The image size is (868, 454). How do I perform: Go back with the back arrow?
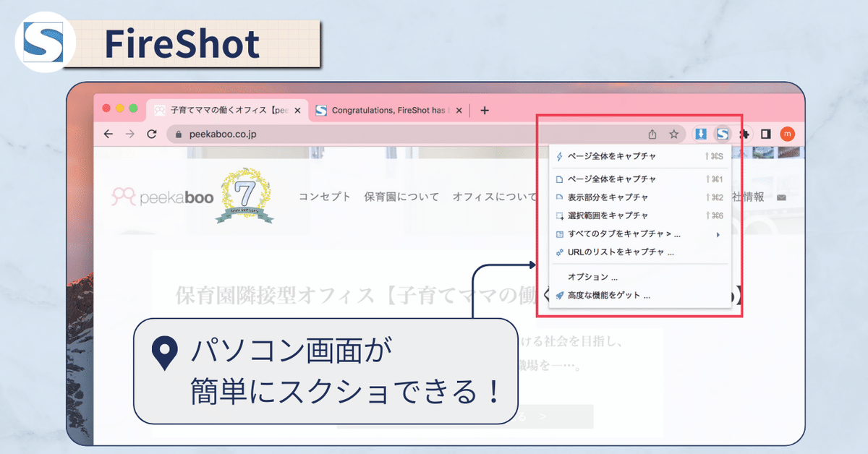click(109, 134)
